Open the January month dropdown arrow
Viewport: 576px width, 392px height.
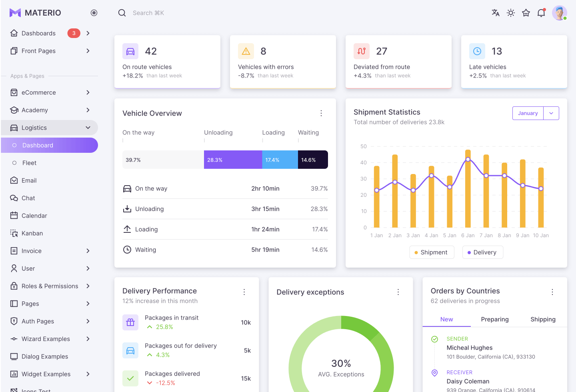pos(551,113)
